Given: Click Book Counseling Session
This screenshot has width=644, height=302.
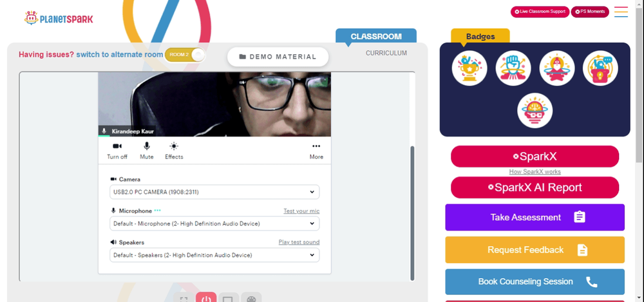Looking at the screenshot, I should [x=535, y=282].
